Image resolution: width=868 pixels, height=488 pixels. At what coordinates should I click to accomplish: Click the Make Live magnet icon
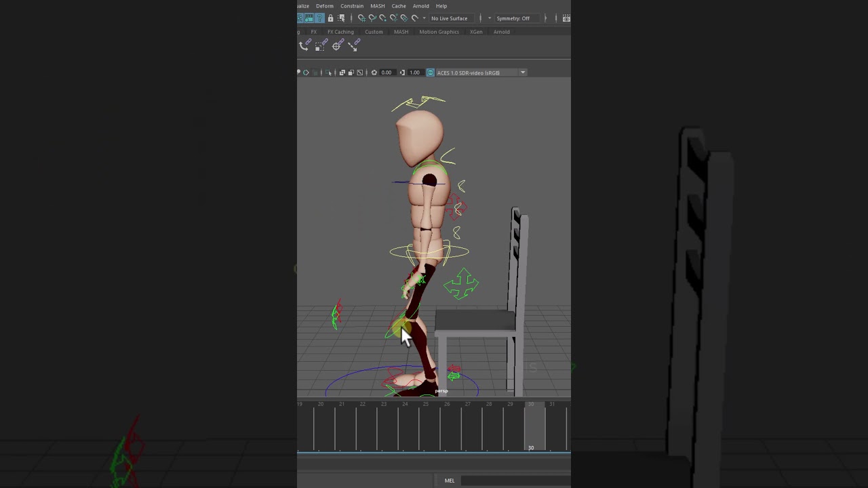pyautogui.click(x=415, y=18)
